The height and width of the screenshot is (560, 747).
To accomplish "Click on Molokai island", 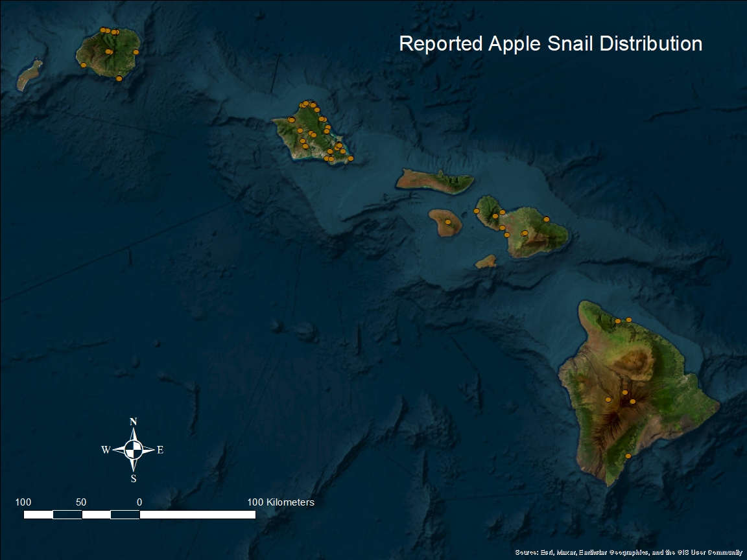I will 434,181.
